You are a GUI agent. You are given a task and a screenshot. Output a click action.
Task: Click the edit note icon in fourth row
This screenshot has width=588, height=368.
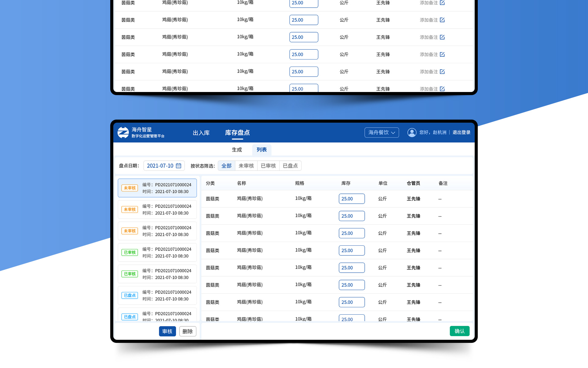pyautogui.click(x=442, y=54)
